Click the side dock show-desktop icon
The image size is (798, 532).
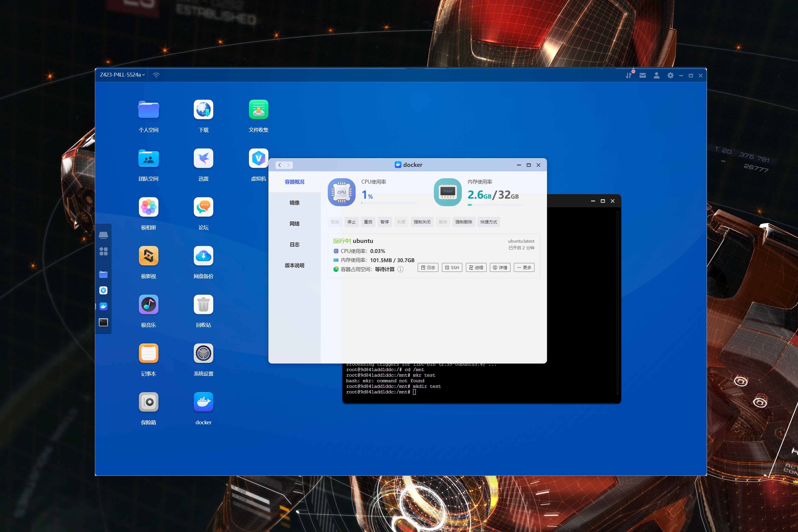[x=103, y=235]
